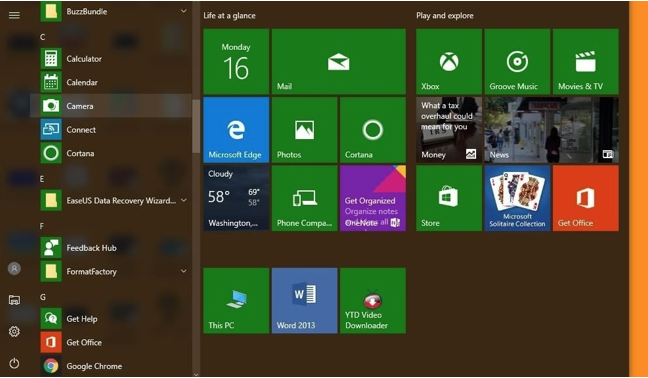Click the Life at a glance heading
Screen dimensions: 648x378
[x=229, y=16]
